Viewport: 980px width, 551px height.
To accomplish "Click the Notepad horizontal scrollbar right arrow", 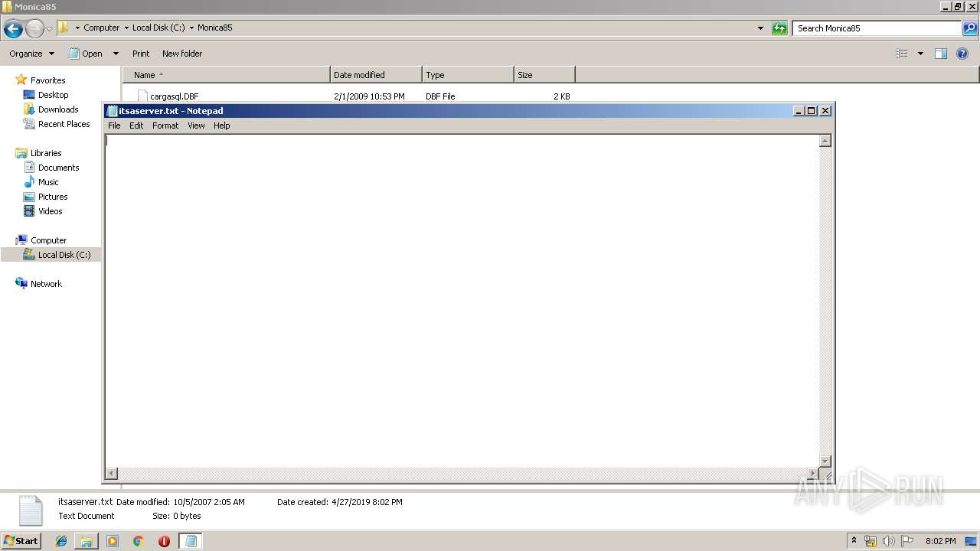I will [813, 474].
